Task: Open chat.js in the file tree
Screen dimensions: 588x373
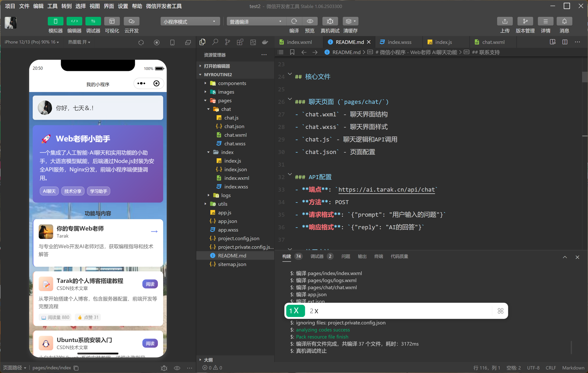Action: click(x=231, y=118)
